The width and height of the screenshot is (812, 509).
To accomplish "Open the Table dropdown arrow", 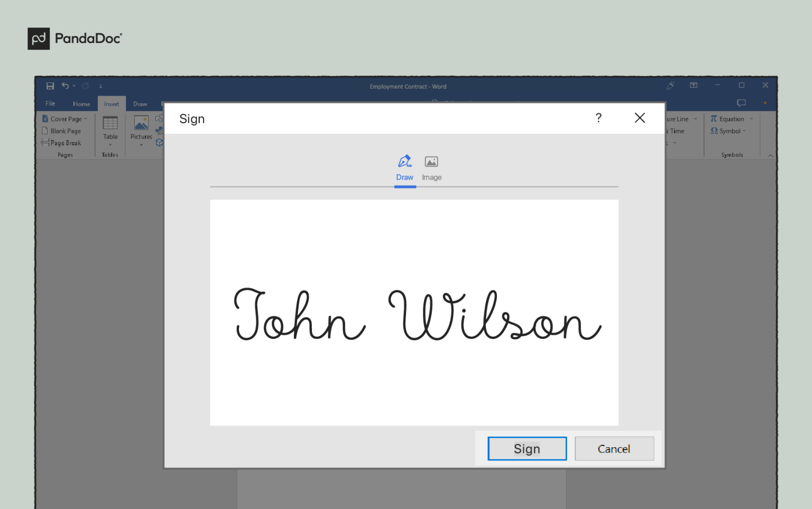I will pos(110,145).
